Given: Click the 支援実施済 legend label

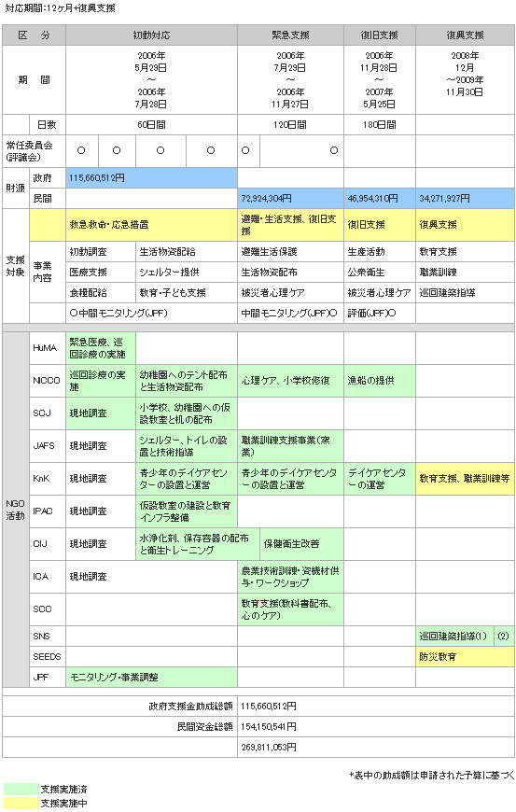Looking at the screenshot, I should click(64, 790).
